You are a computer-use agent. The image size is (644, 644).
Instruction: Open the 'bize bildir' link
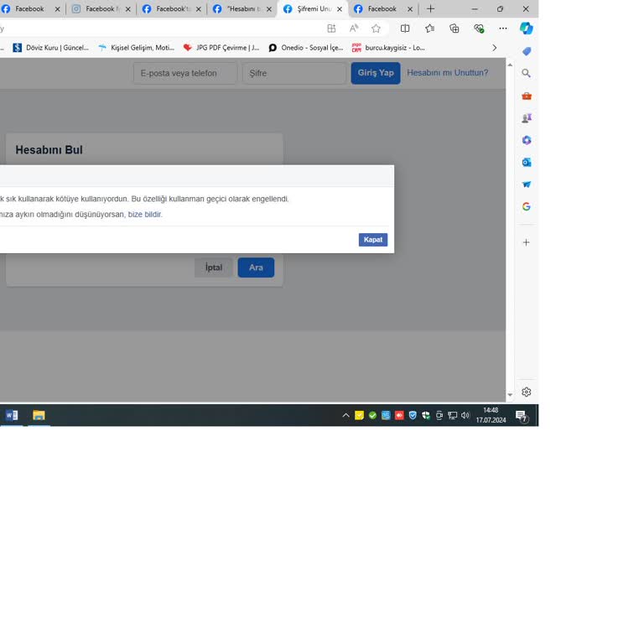coord(144,215)
